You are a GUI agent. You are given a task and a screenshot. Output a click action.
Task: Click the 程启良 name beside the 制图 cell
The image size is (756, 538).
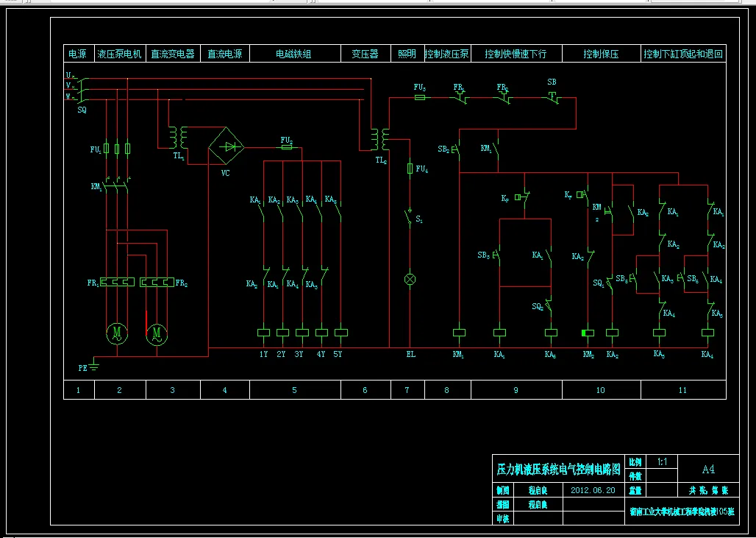click(538, 491)
